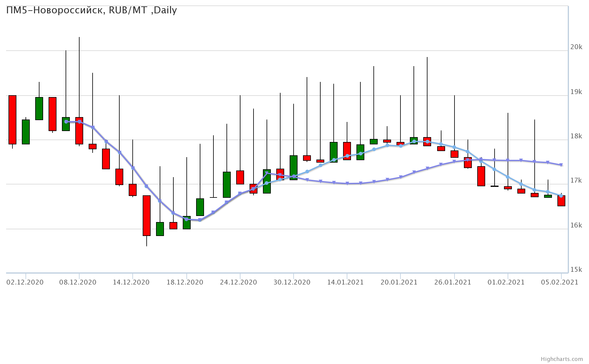
Task: Click the chart title ПМ5-Новороссийск
Action: click(91, 10)
